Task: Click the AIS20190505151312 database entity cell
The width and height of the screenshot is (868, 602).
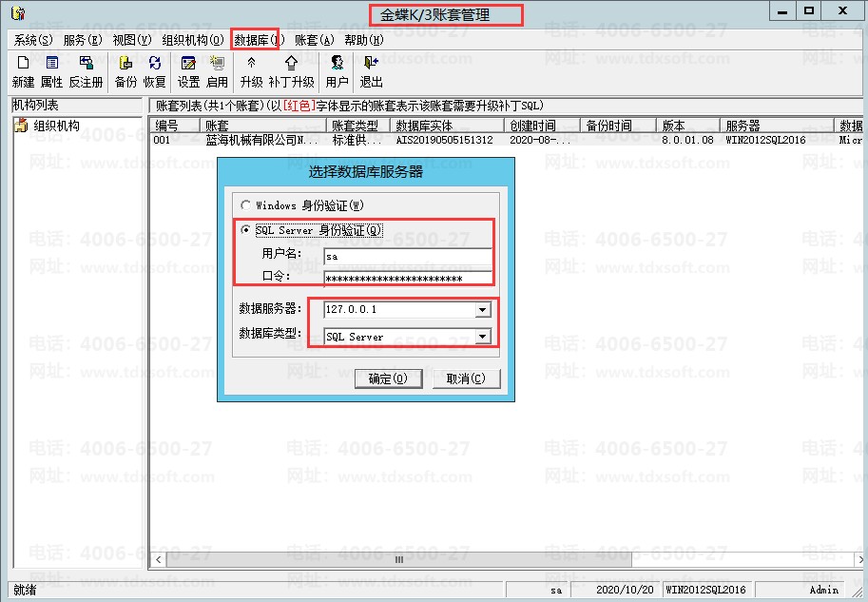Action: (x=445, y=140)
